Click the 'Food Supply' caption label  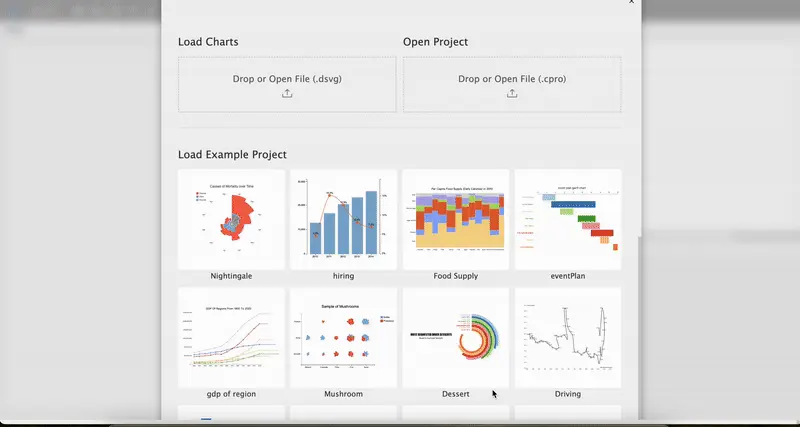click(455, 276)
